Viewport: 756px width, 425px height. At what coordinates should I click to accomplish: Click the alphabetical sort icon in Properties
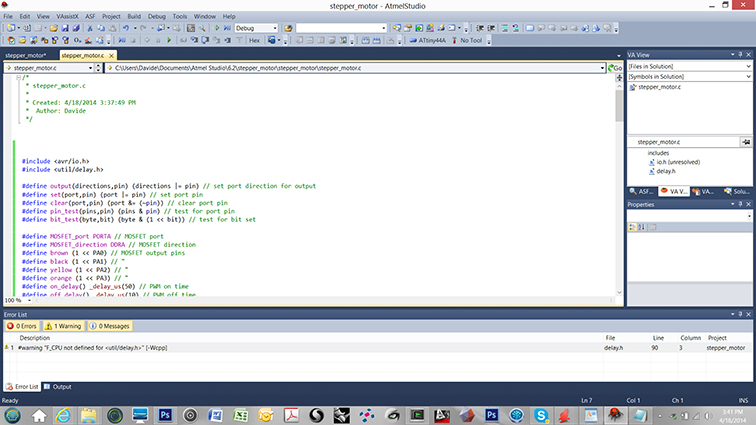pyautogui.click(x=641, y=227)
